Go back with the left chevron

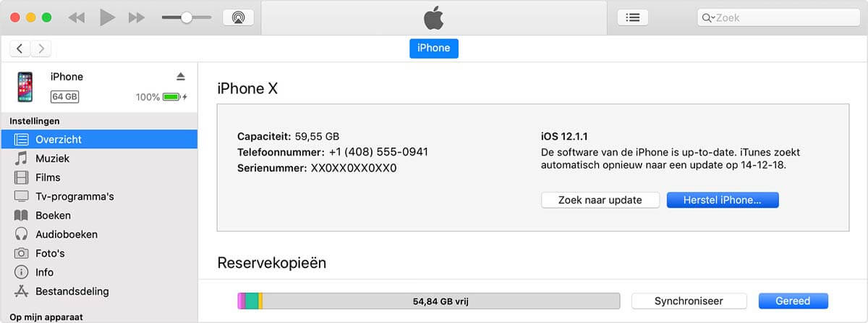(20, 49)
